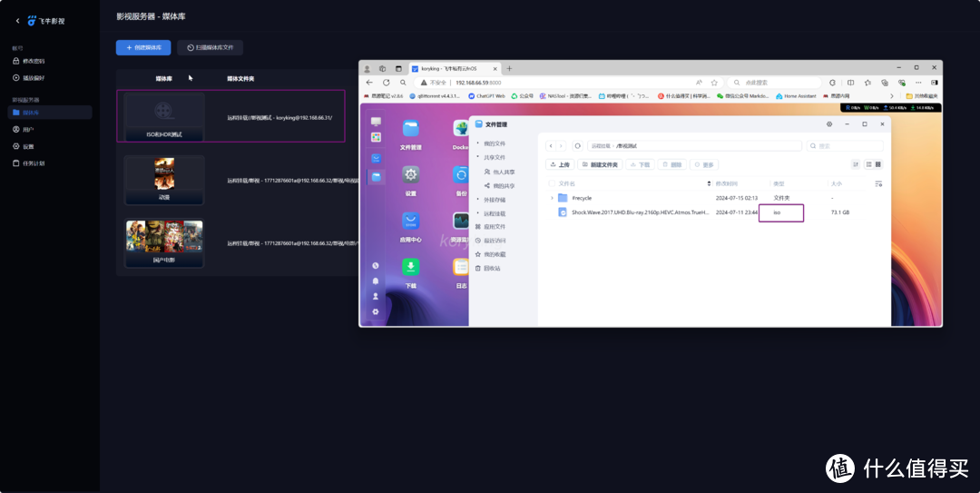Switch file manager to grid view
The width and height of the screenshot is (980, 493).
[879, 164]
